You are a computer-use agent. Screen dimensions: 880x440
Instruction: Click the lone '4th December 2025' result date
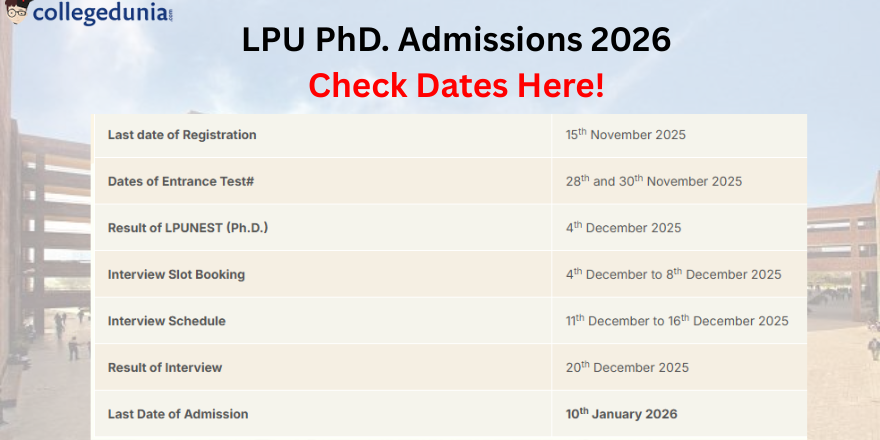624,228
